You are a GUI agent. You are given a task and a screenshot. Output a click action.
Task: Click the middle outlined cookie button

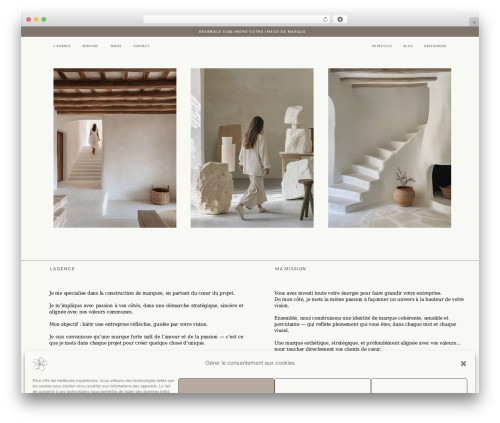(x=322, y=386)
